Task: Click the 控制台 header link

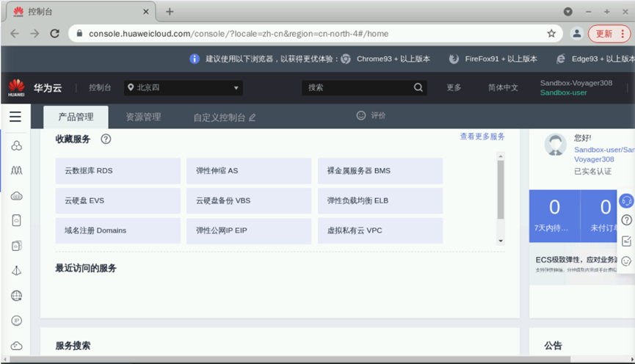Action: [100, 87]
